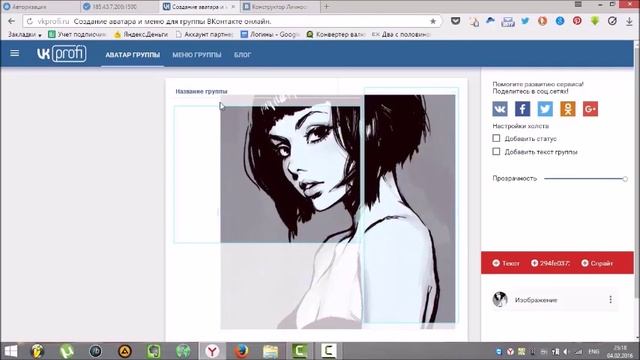Open the system tray volume icon
This screenshot has width=640, height=360.
[x=566, y=351]
